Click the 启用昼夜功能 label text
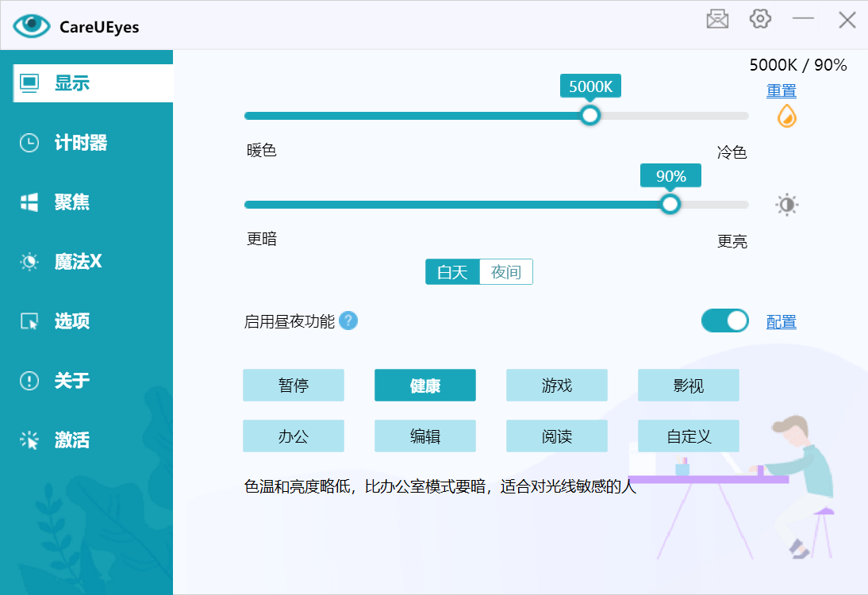Viewport: 868px width, 595px height. pyautogui.click(x=290, y=321)
